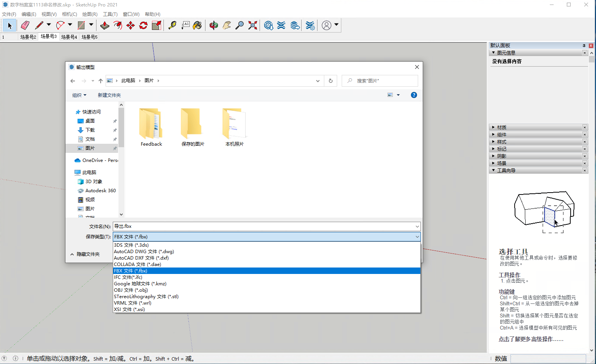Pick the Eraser tool
Viewport: 596px width, 364px height.
click(25, 25)
